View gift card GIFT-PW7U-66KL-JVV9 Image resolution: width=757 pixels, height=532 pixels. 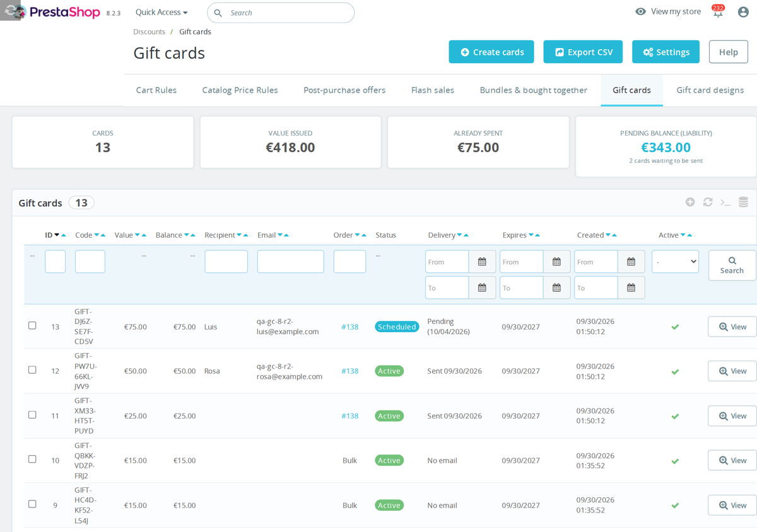coord(732,371)
